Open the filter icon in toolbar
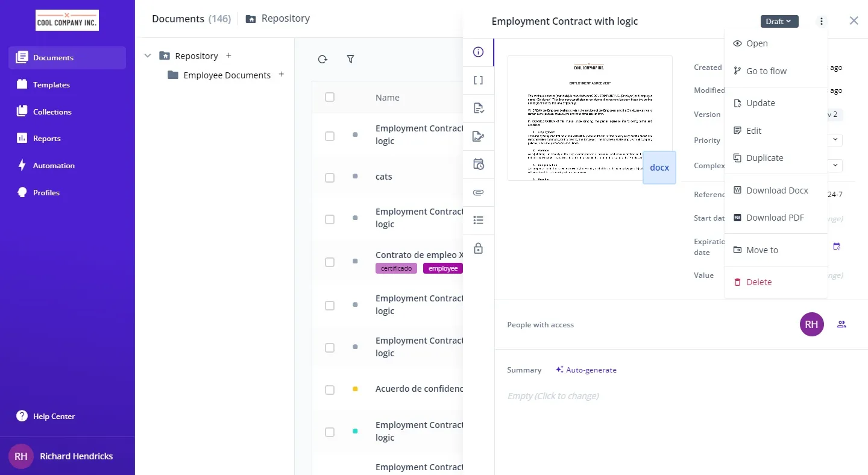The height and width of the screenshot is (475, 868). pyautogui.click(x=350, y=59)
